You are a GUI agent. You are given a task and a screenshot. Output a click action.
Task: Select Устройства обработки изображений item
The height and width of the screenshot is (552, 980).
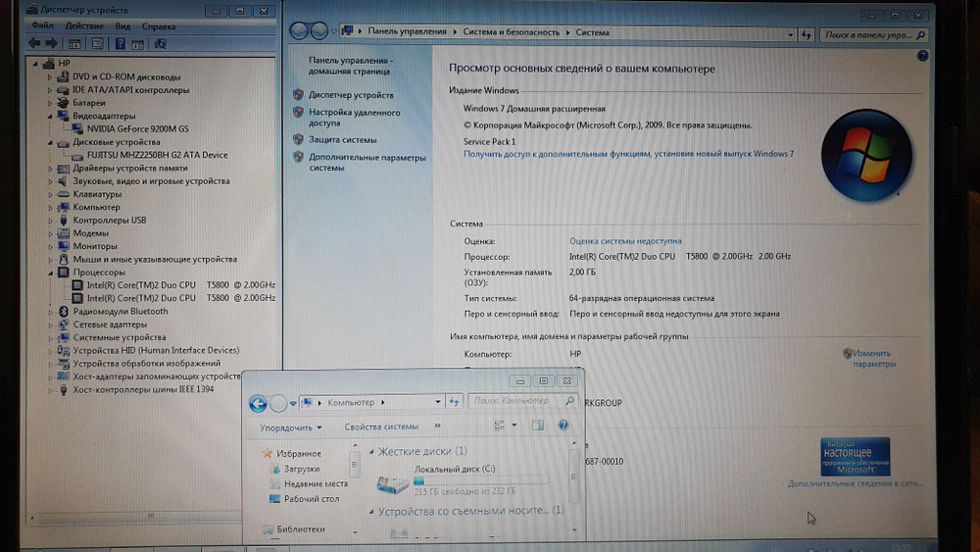pyautogui.click(x=146, y=363)
